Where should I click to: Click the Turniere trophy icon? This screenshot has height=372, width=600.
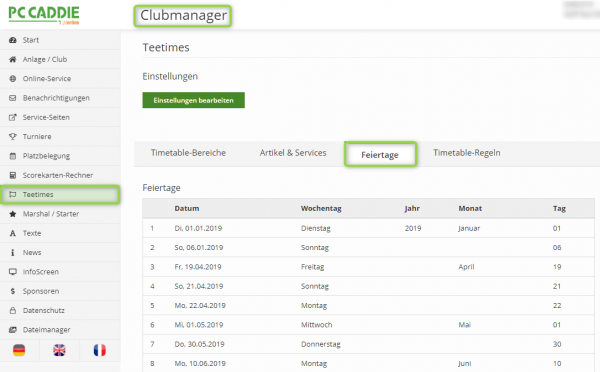pos(13,136)
